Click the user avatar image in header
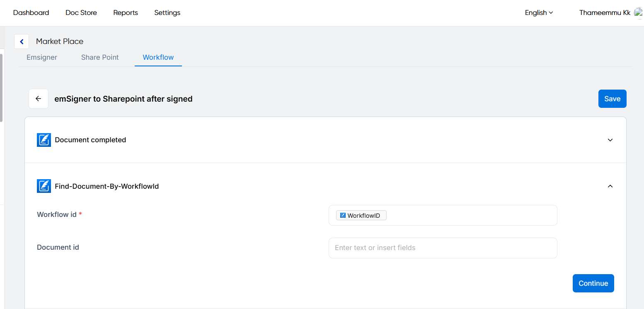 pos(638,13)
